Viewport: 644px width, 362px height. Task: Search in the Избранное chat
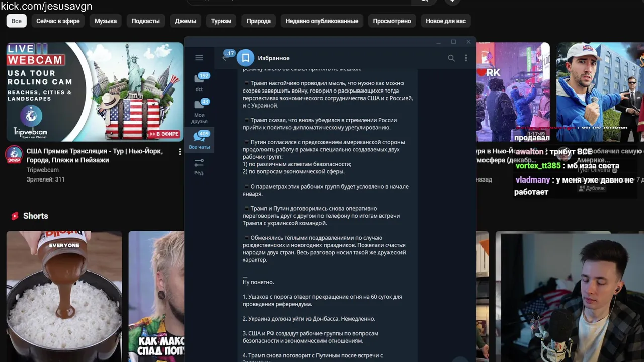pyautogui.click(x=451, y=58)
